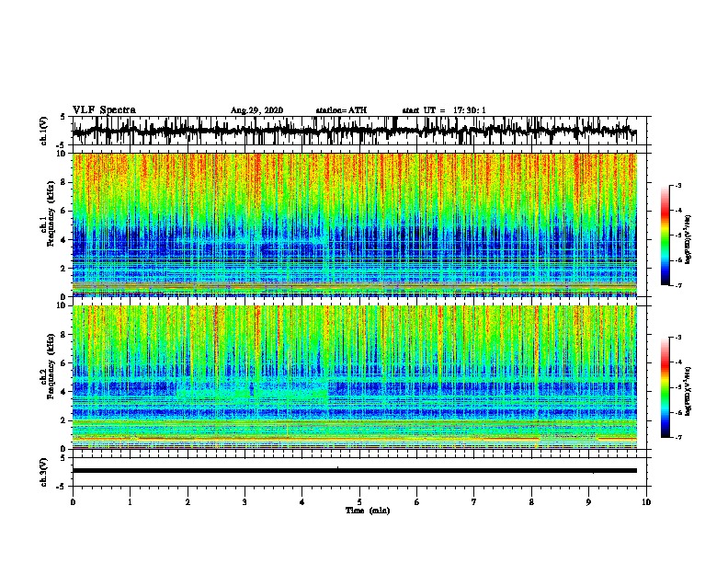Image resolution: width=728 pixels, height=563 pixels.
Task: Click the "4" kHz tick on ch.2 axis
Action: pos(63,392)
